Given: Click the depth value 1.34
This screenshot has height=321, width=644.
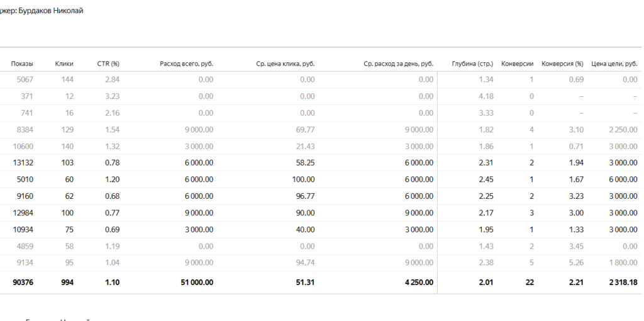Looking at the screenshot, I should coord(486,80).
